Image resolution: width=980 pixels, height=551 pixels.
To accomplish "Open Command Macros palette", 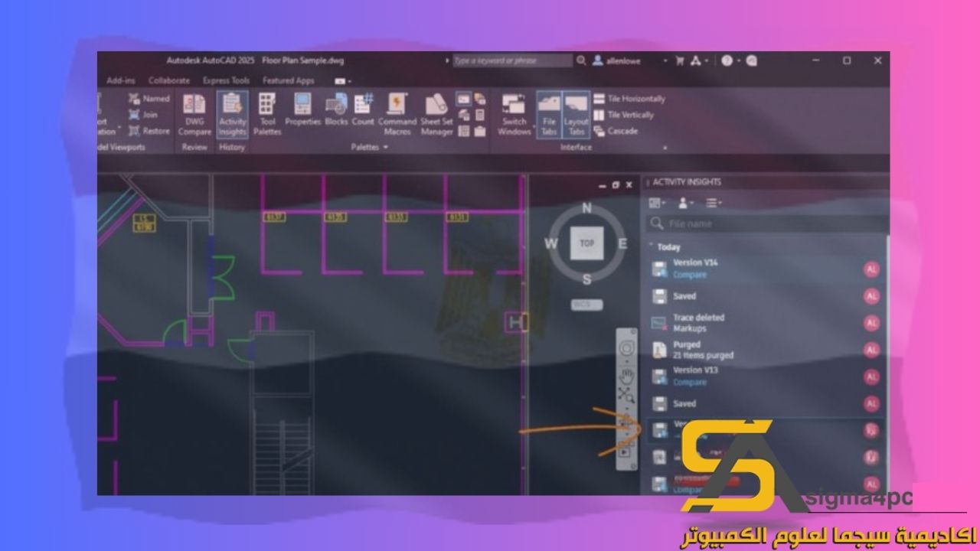I will 397,115.
